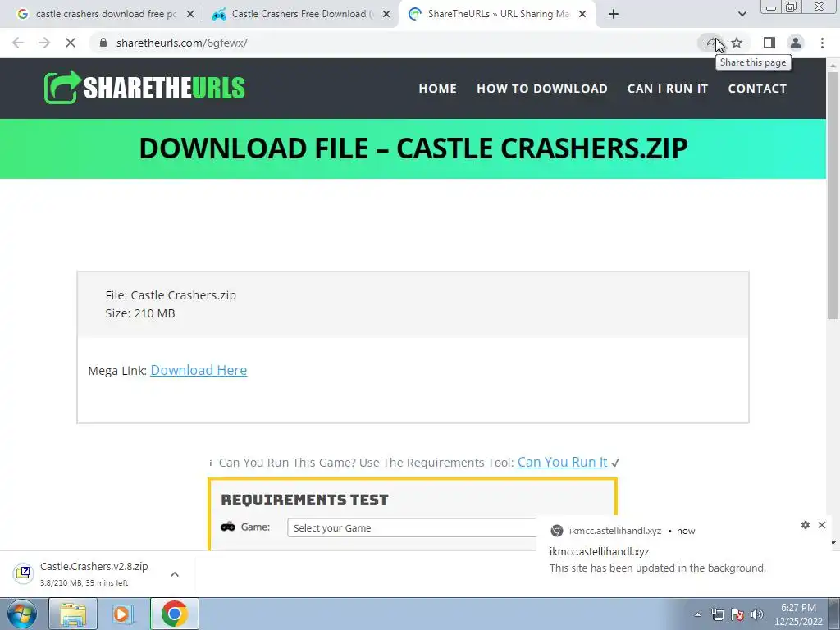840x630 pixels.
Task: View site security lock information
Action: click(103, 43)
